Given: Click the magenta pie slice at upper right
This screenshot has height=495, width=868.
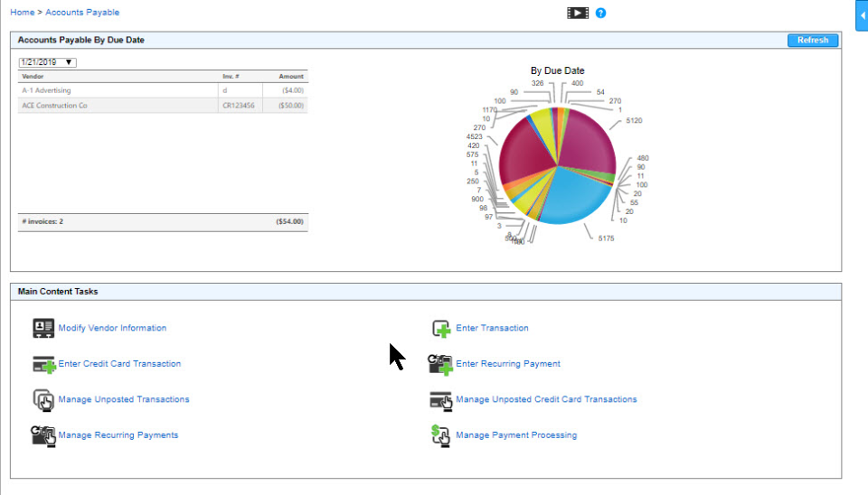Looking at the screenshot, I should [x=587, y=141].
